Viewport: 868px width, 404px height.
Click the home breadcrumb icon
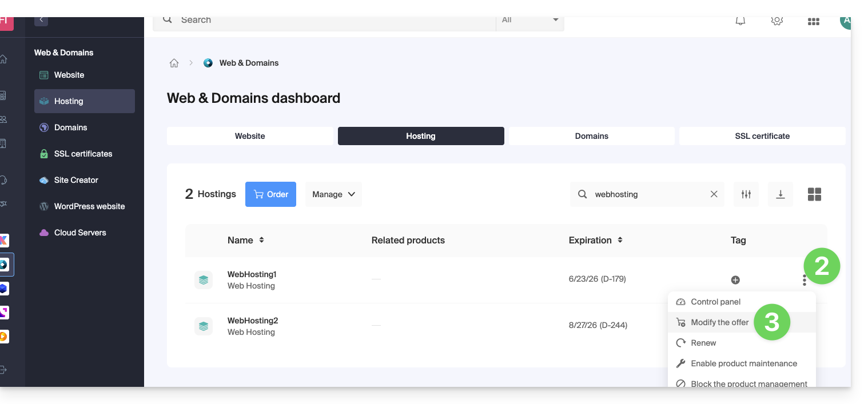tap(174, 63)
